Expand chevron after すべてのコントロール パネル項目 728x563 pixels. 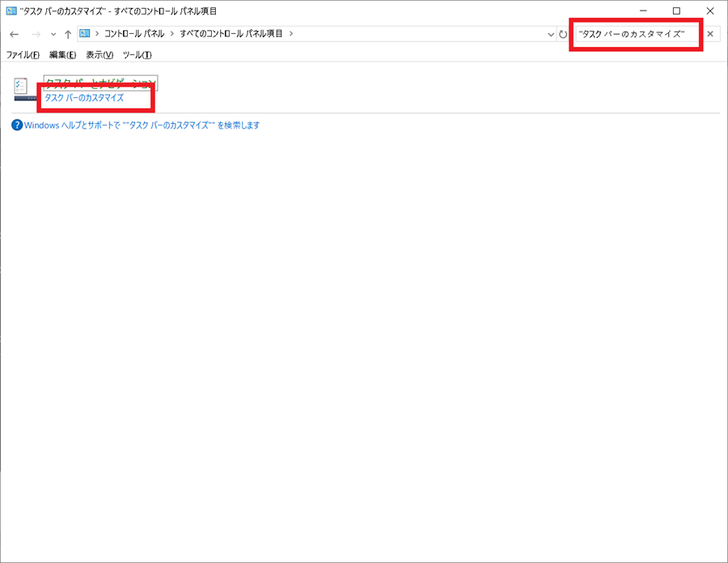coord(291,34)
